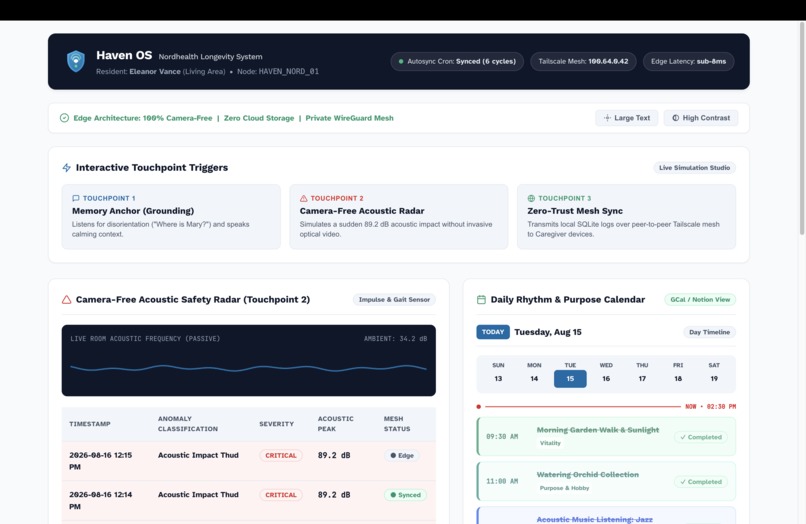Click the Purpose & Hobby tag
The height and width of the screenshot is (524, 806).
pyautogui.click(x=564, y=487)
